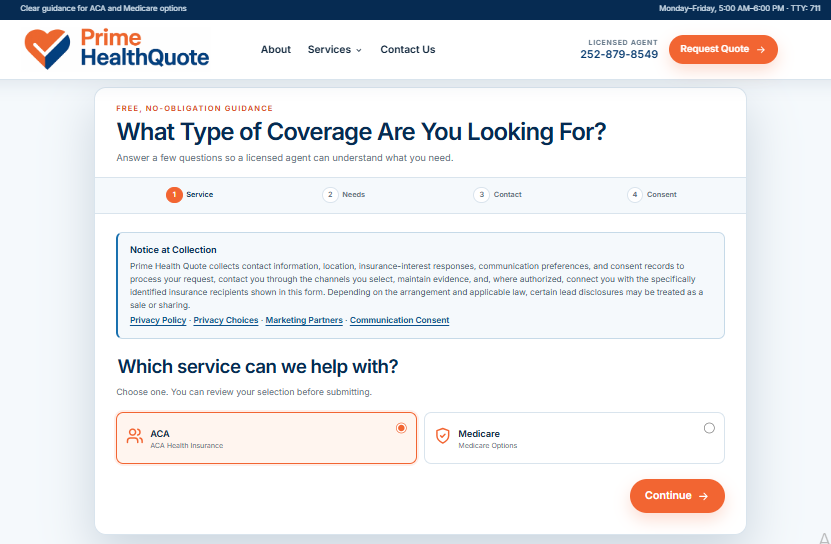
Task: Select the Medicare radio button
Action: click(x=709, y=428)
